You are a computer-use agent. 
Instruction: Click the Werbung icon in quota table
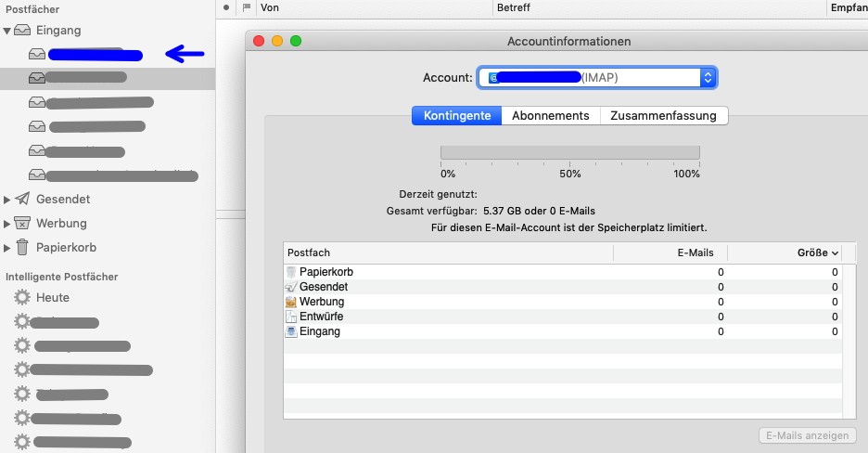[291, 302]
